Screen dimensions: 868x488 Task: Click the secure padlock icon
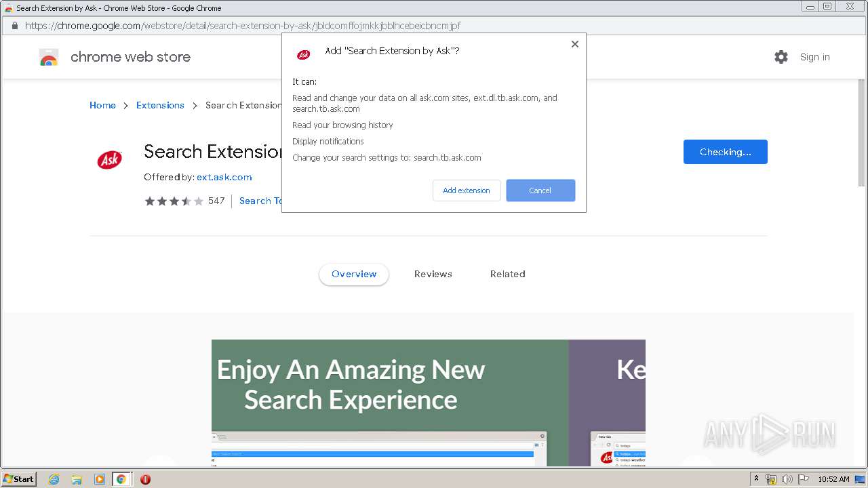click(x=14, y=26)
